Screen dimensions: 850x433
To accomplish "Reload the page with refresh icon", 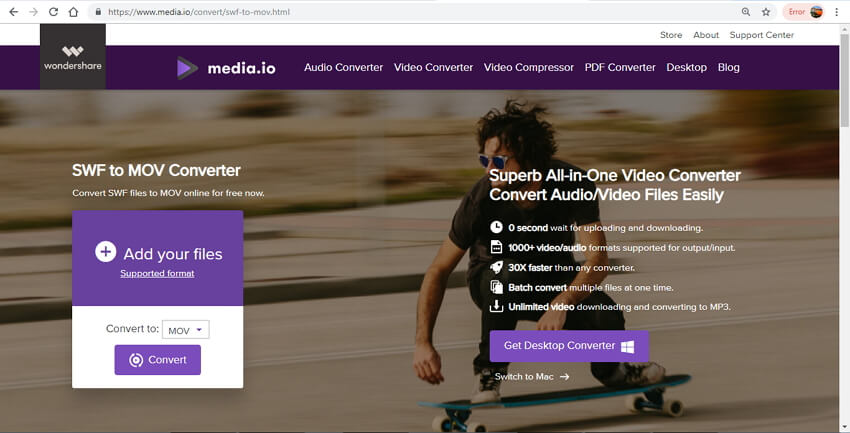I will click(x=53, y=11).
